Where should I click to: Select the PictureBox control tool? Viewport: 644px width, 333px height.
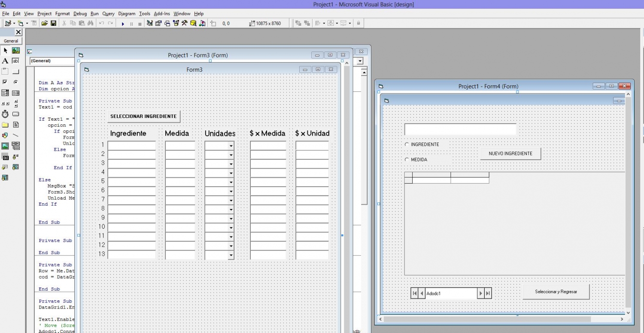(16, 51)
